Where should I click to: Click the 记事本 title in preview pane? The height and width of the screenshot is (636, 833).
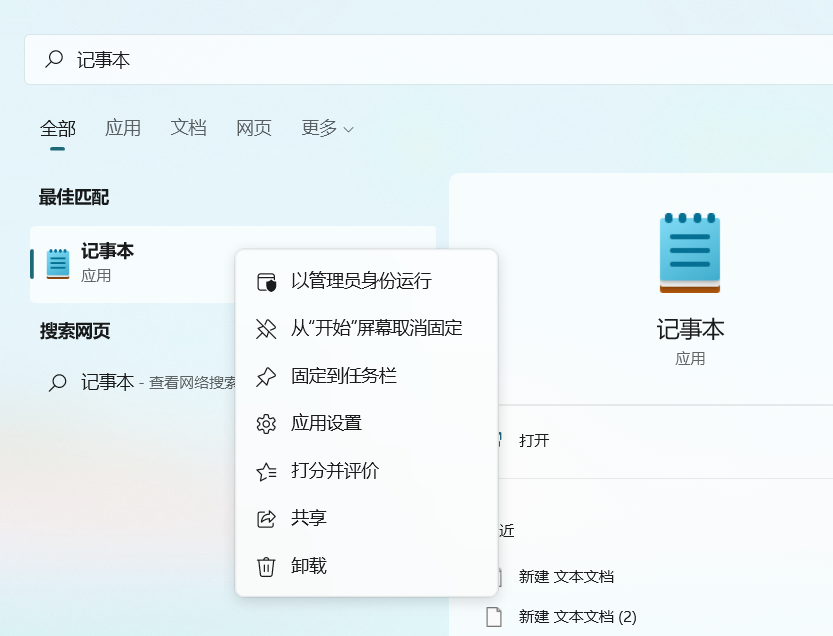[690, 329]
